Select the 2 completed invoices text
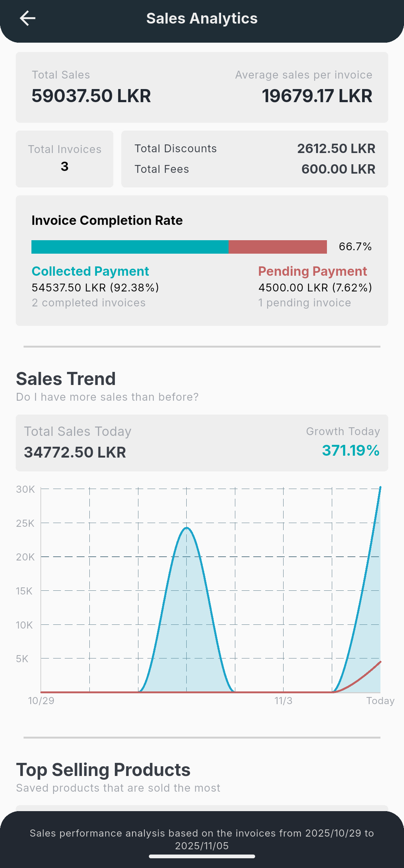 tap(88, 303)
